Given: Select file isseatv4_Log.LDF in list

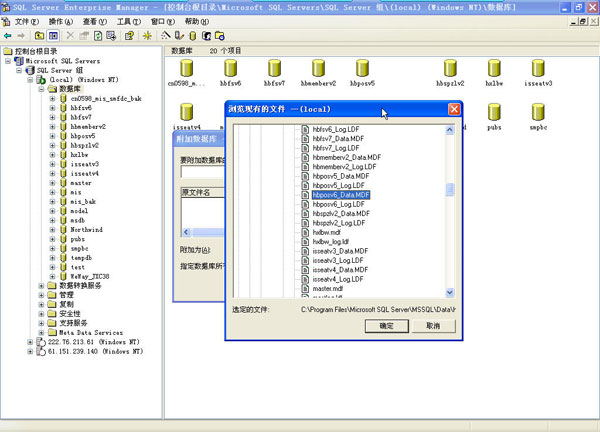Looking at the screenshot, I should (x=338, y=279).
